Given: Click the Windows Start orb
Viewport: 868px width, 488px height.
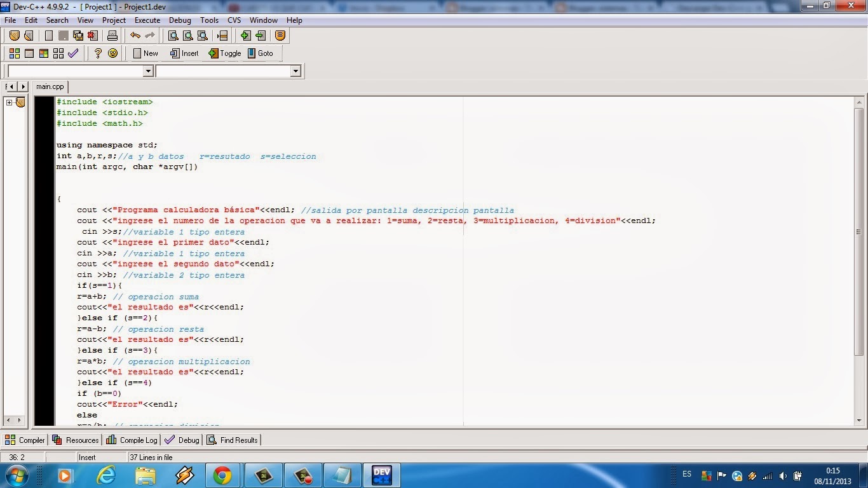Looking at the screenshot, I should click(x=16, y=475).
